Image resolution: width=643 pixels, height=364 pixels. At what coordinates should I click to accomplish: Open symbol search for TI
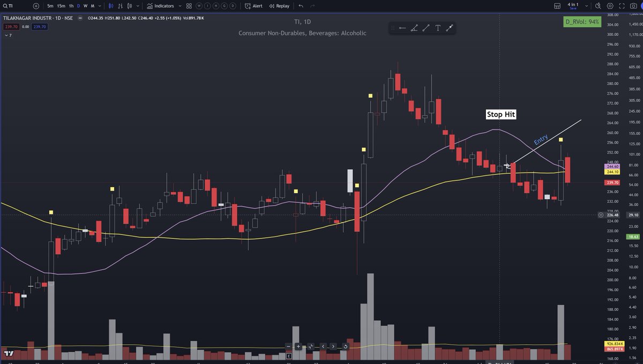(9, 6)
